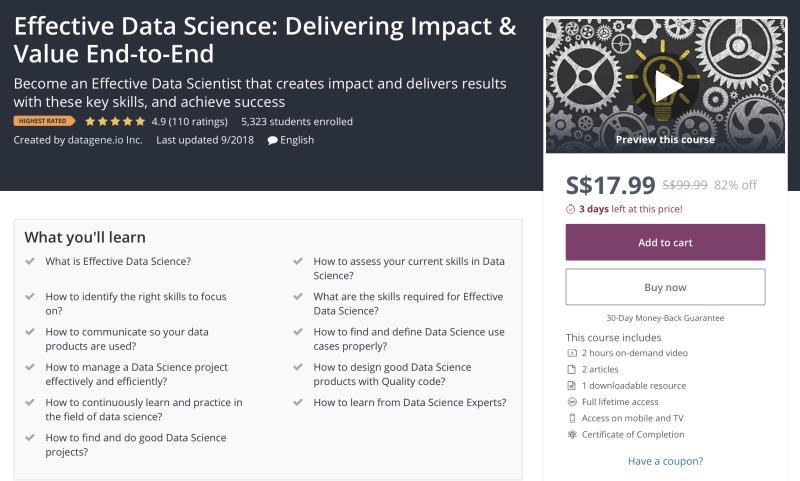Play the course preview video
The width and height of the screenshot is (800, 481).
coord(665,85)
